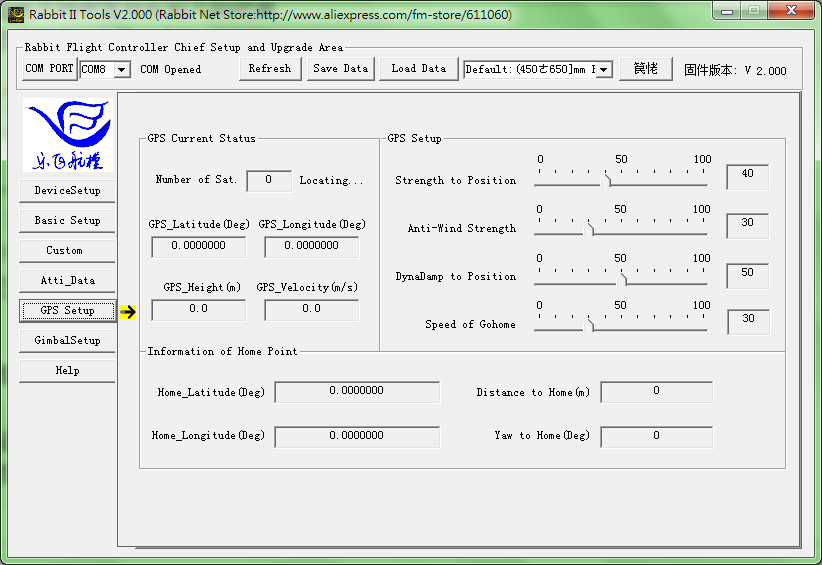Adjust Strength to Position slider
This screenshot has height=565, width=822.
pyautogui.click(x=607, y=180)
